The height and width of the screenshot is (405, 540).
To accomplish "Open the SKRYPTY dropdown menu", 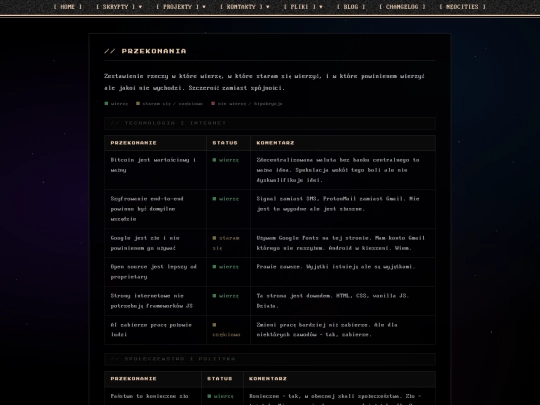I will (119, 7).
